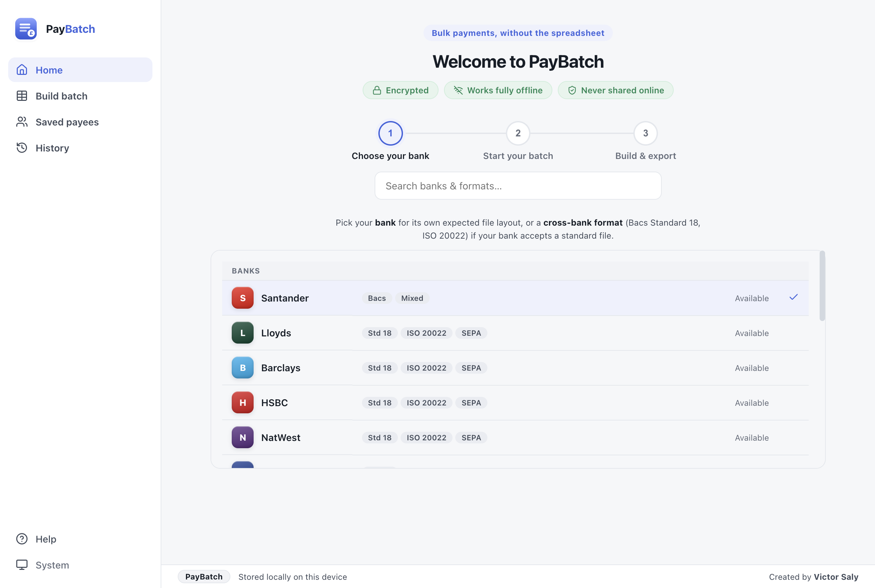
Task: Click Available status on Santander row
Action: coord(752,298)
